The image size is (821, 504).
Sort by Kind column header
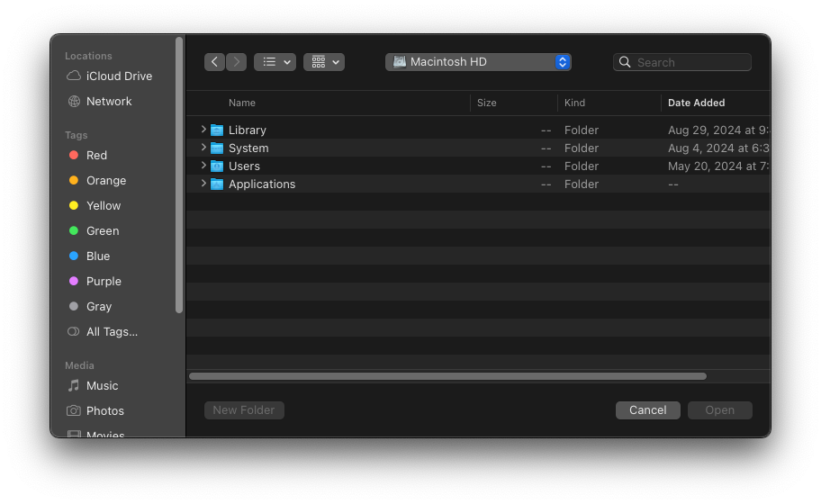[x=574, y=103]
